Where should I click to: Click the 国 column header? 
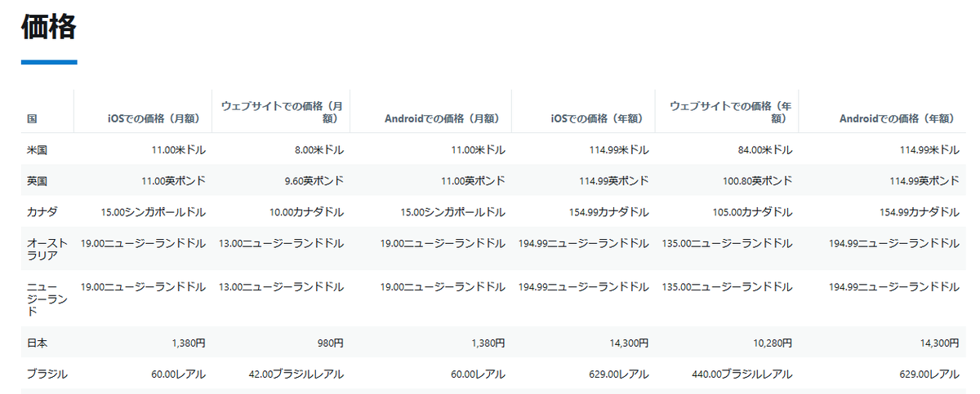pos(32,119)
